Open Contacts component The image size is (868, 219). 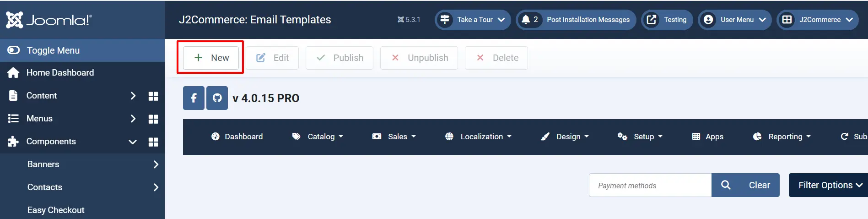[45, 187]
